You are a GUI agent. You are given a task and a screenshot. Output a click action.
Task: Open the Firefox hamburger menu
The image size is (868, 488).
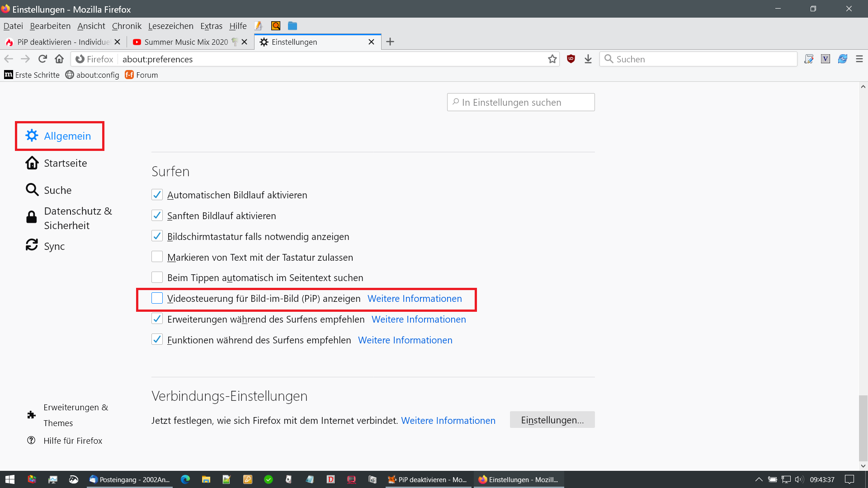click(x=859, y=59)
